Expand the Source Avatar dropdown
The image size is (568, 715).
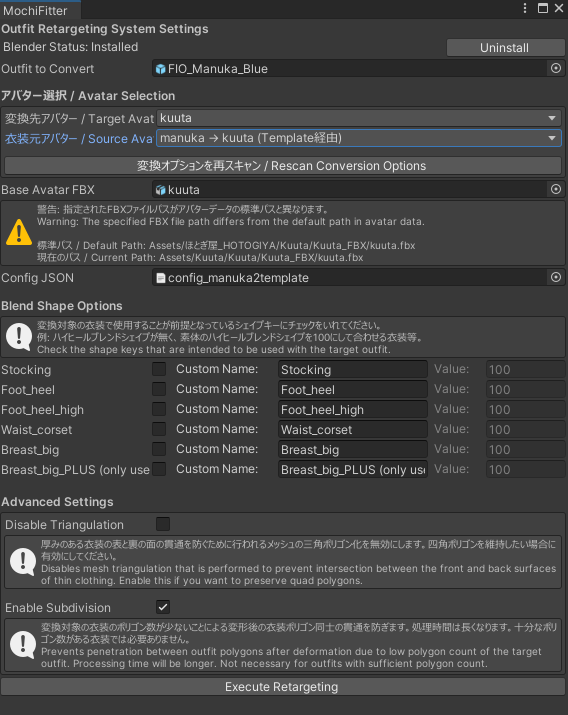pyautogui.click(x=359, y=138)
